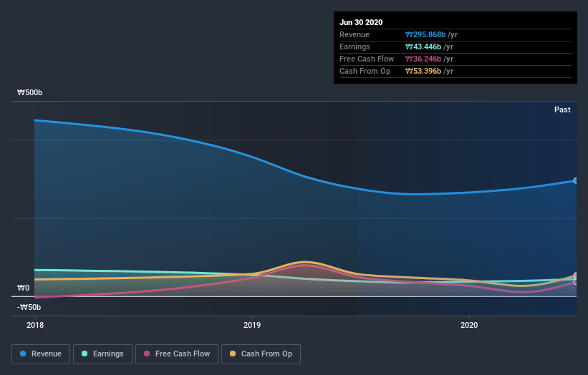
Task: Click the ₩295.868b revenue value
Action: 425,34
